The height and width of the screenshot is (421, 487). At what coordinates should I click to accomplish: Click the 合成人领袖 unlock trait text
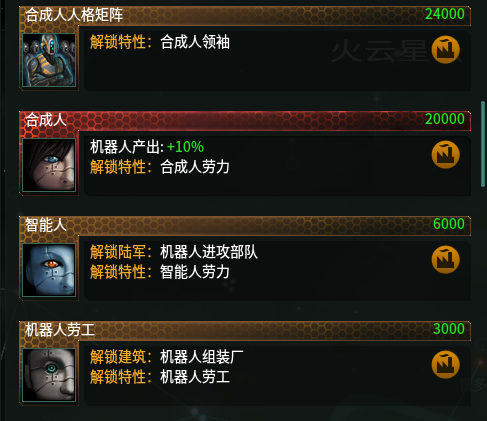point(195,42)
